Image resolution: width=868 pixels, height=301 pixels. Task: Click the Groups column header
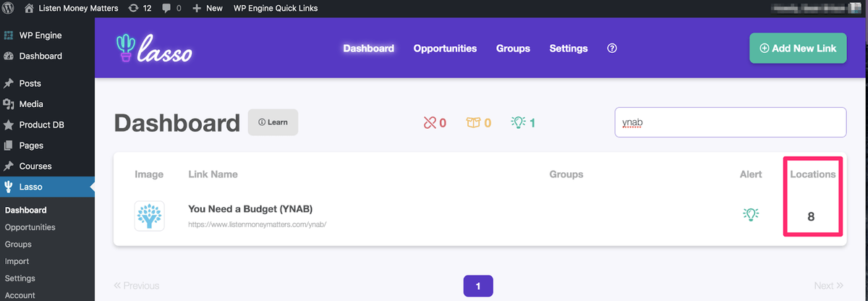click(x=566, y=174)
